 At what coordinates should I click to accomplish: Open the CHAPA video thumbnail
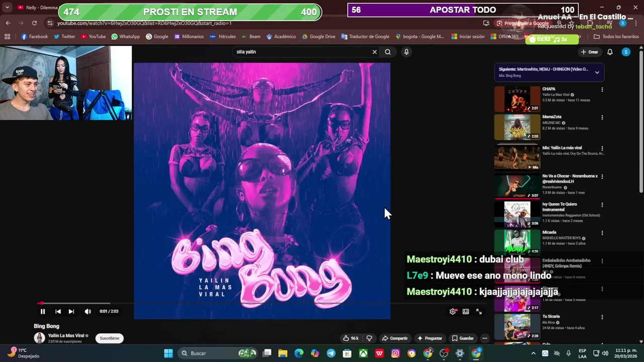point(517,99)
